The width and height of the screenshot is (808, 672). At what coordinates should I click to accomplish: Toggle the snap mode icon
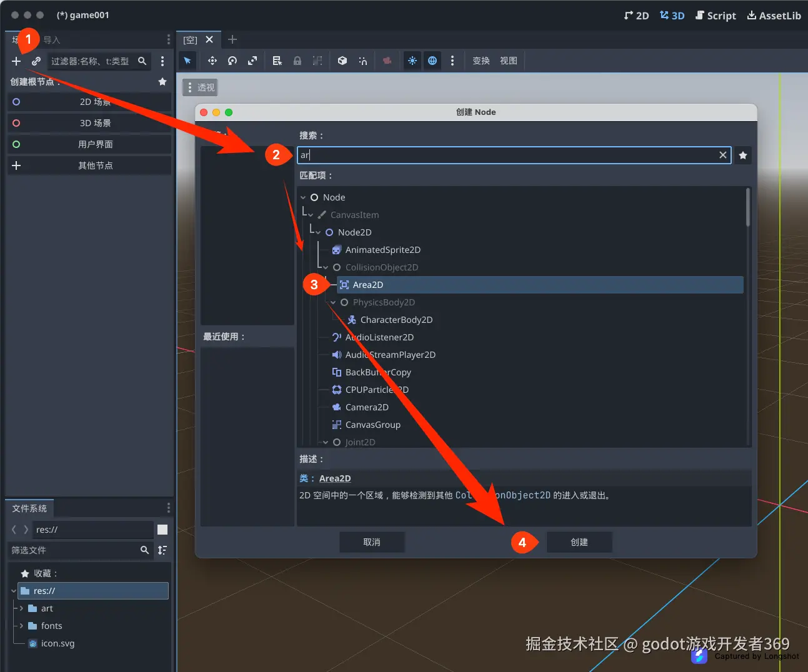[362, 61]
